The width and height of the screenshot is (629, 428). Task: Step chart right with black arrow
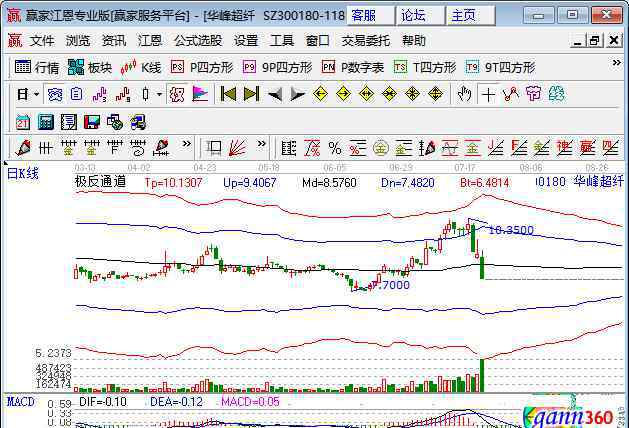(x=298, y=95)
